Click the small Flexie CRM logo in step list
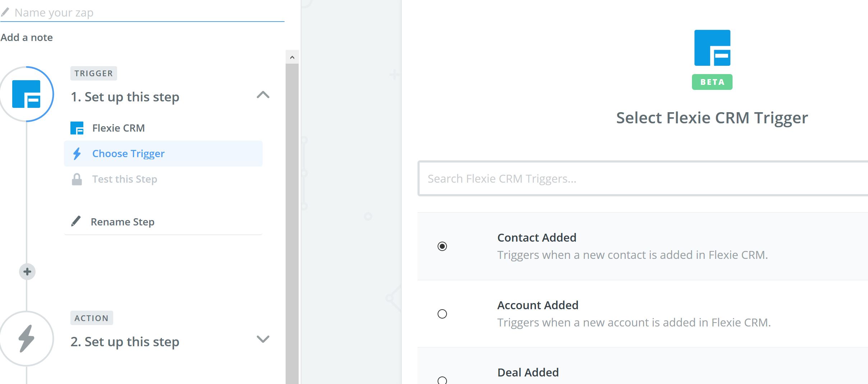 point(77,128)
